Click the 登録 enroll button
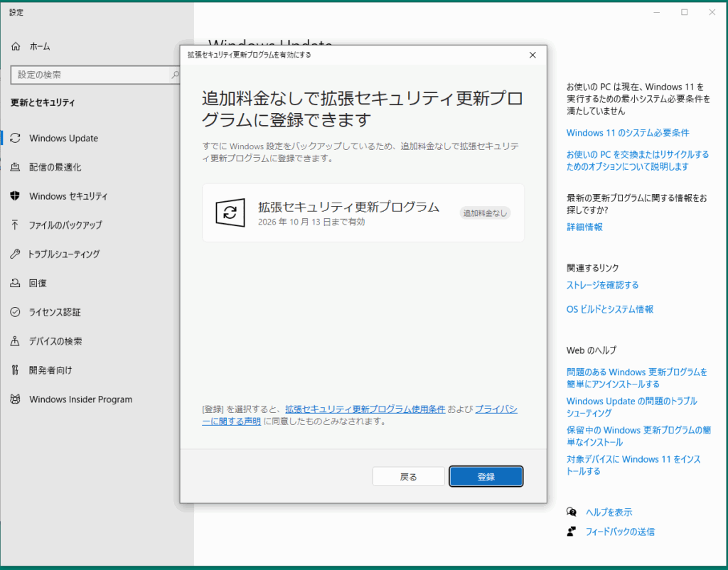The height and width of the screenshot is (570, 728). click(x=486, y=477)
